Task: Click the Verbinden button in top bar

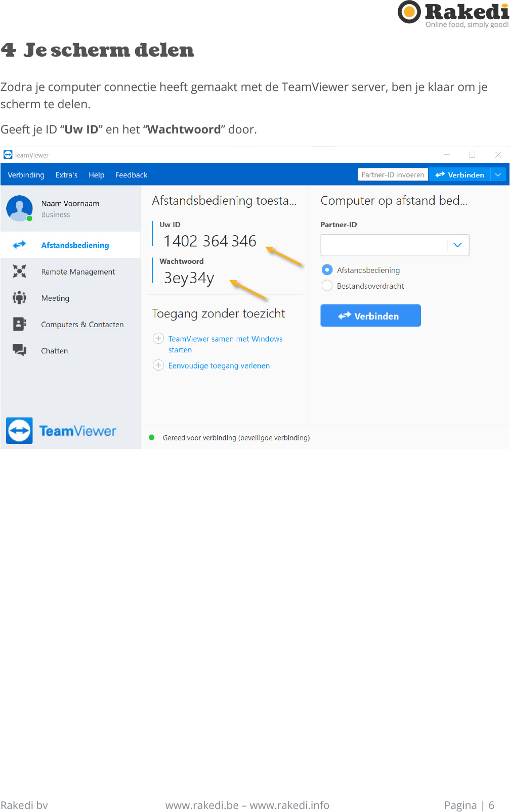Action: click(x=459, y=174)
